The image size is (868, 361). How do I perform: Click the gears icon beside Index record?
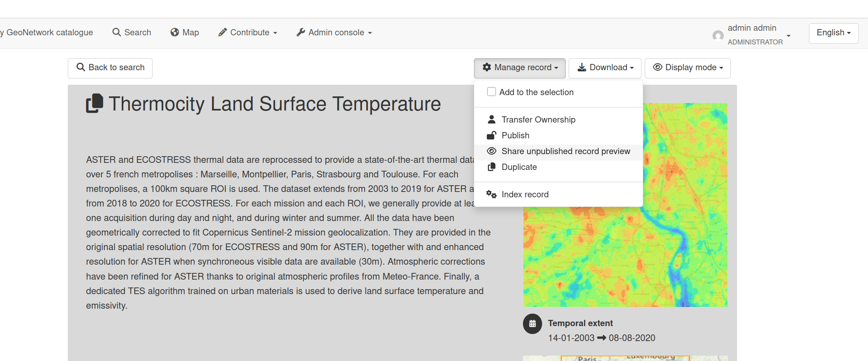tap(491, 194)
